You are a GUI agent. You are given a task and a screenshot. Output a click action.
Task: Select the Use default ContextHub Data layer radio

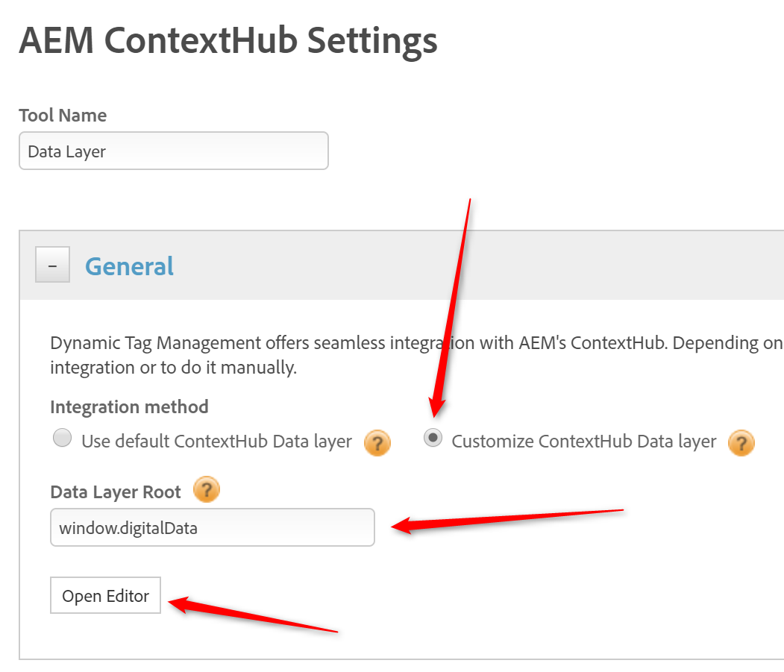(63, 439)
